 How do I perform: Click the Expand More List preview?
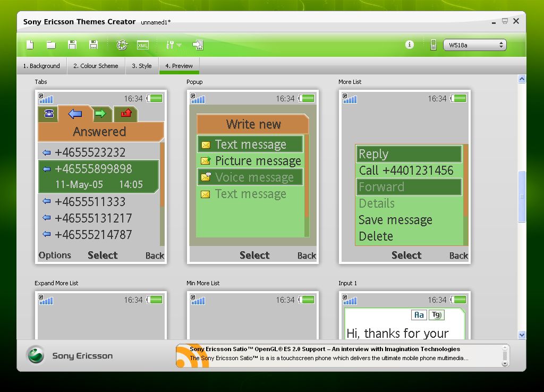coord(101,316)
